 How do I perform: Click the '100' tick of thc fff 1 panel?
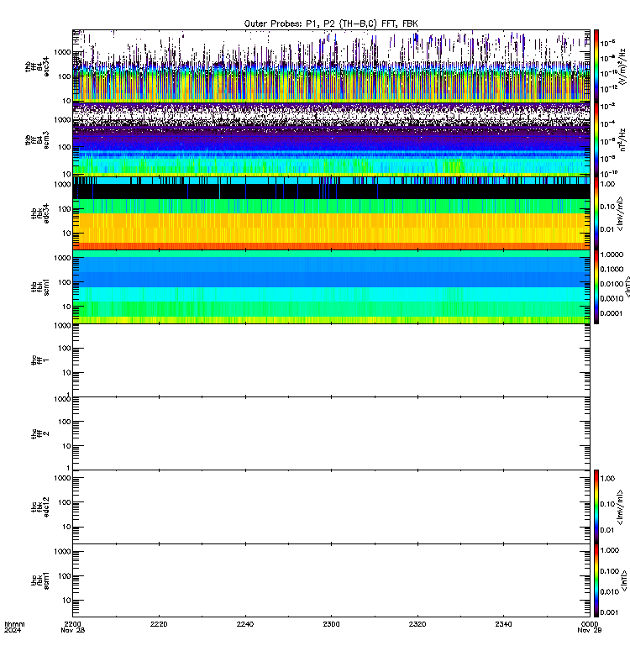click(65, 349)
